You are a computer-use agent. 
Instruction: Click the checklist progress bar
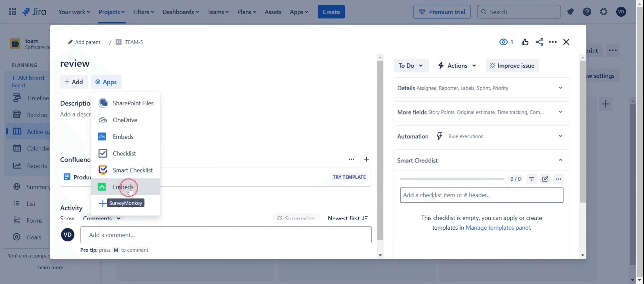[x=452, y=179]
